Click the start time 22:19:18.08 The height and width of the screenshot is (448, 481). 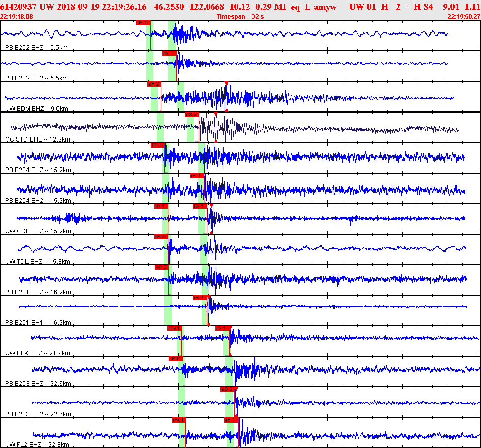coord(16,17)
